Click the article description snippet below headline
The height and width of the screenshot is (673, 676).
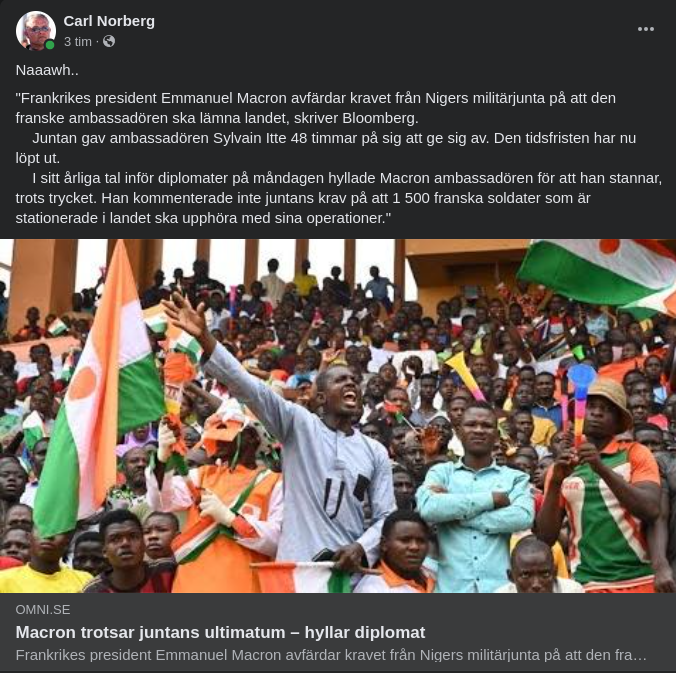pos(331,655)
